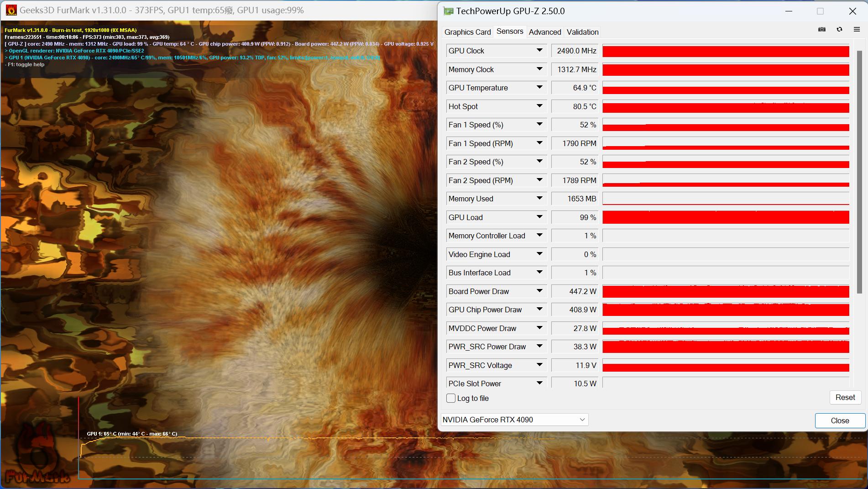Click the GPU Load red graph bar

pos(726,218)
